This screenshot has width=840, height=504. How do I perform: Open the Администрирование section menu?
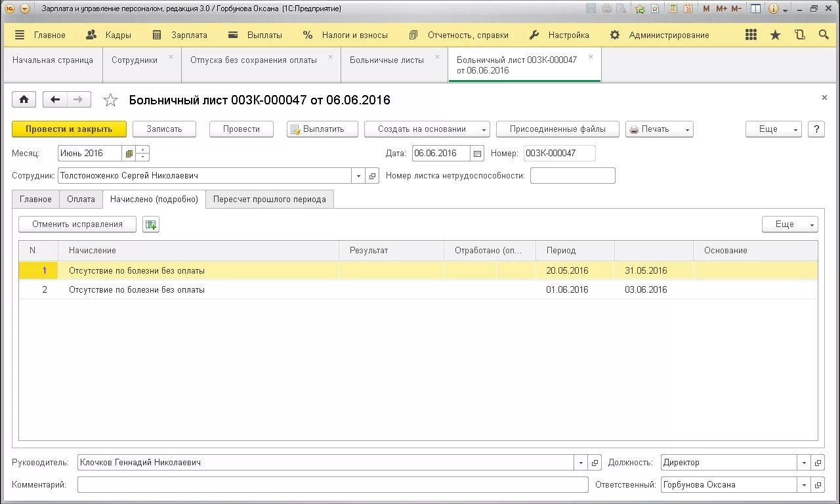click(660, 35)
